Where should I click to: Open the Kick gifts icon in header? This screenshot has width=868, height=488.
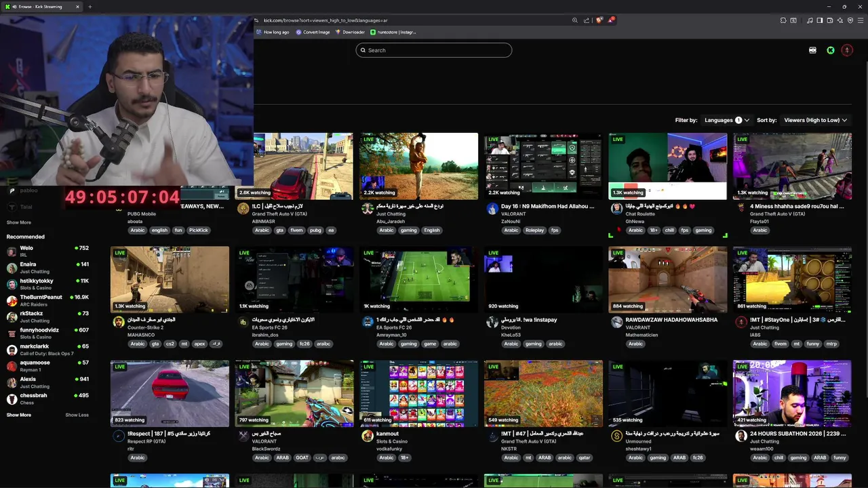(812, 50)
